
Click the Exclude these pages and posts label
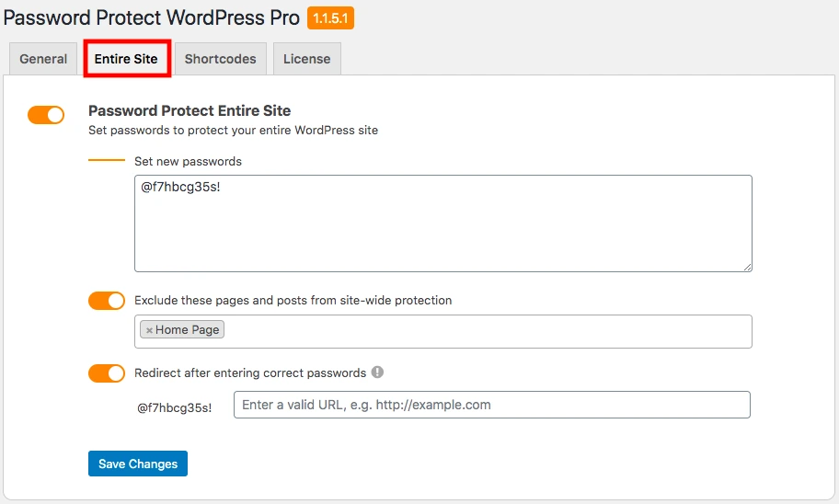(x=293, y=300)
